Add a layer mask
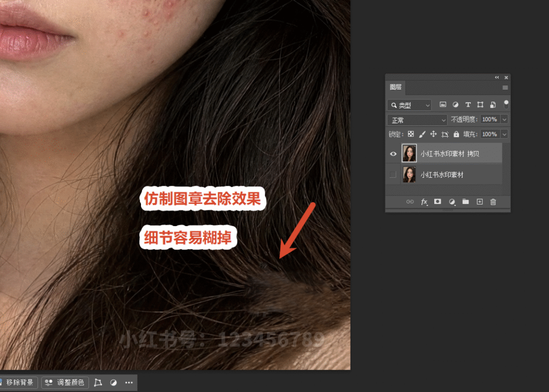The width and height of the screenshot is (549, 392). [x=437, y=202]
